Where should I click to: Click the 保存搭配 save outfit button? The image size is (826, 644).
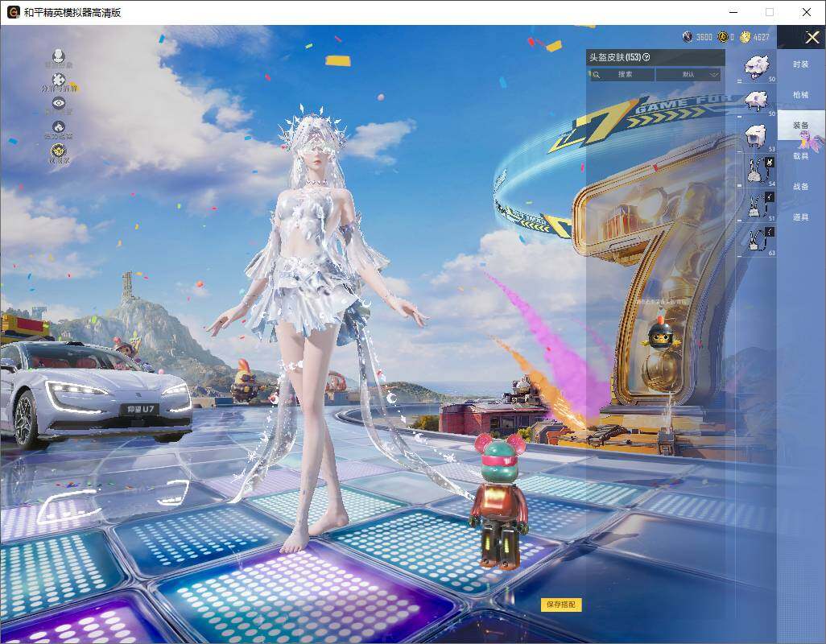pyautogui.click(x=561, y=605)
